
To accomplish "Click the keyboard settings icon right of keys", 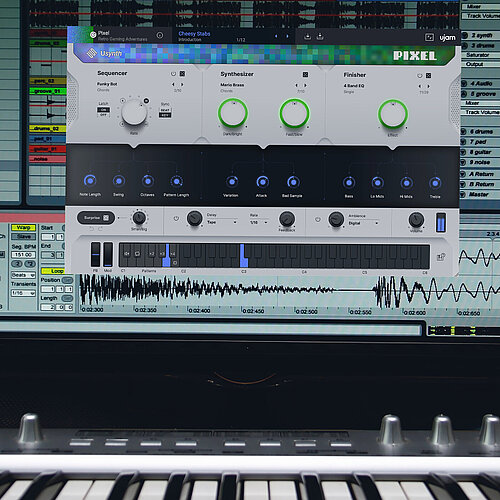I will coord(441,257).
